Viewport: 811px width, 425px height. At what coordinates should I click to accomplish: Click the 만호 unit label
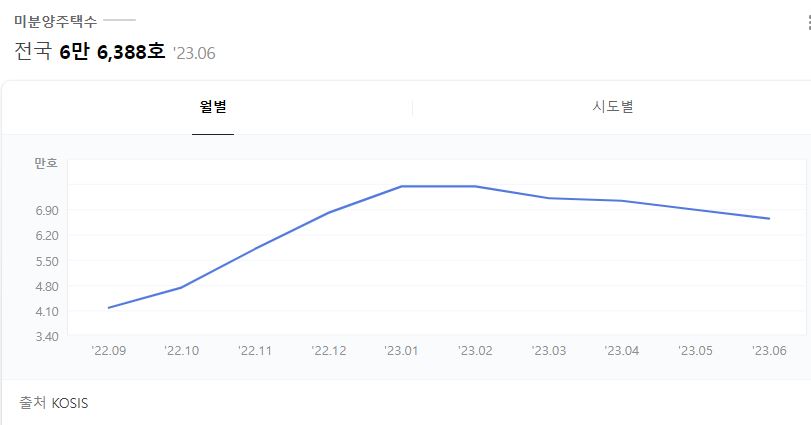coord(46,163)
